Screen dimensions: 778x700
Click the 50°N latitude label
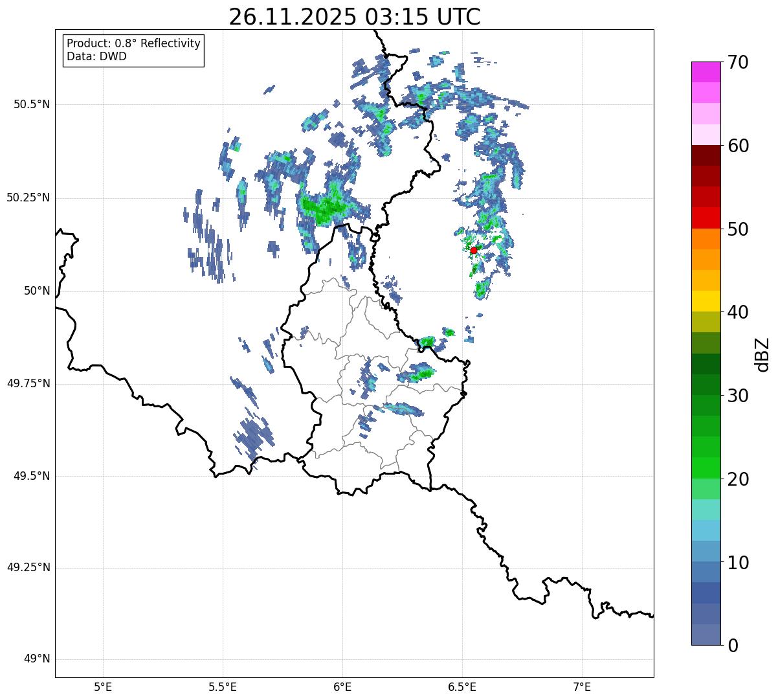point(37,291)
